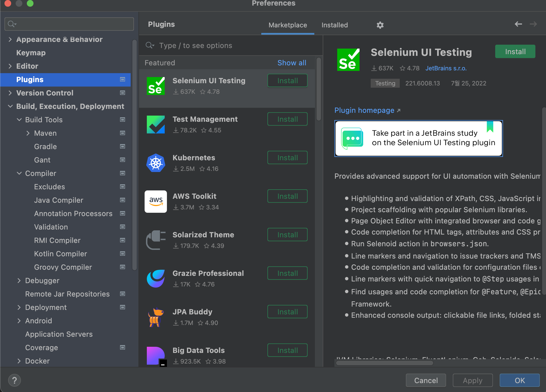Click the project-level icon beside Deployment
The width and height of the screenshot is (546, 392).
[x=123, y=307]
